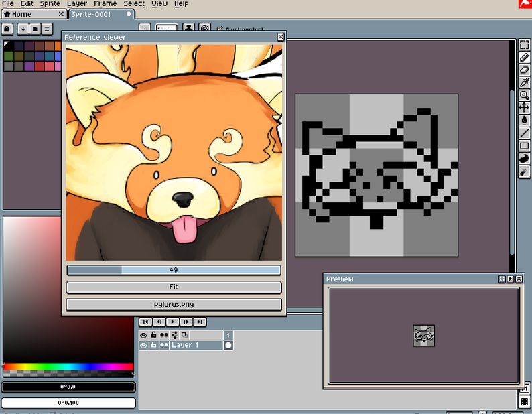This screenshot has height=414, width=532.
Task: Click the background color white bar
Action: pos(68,403)
